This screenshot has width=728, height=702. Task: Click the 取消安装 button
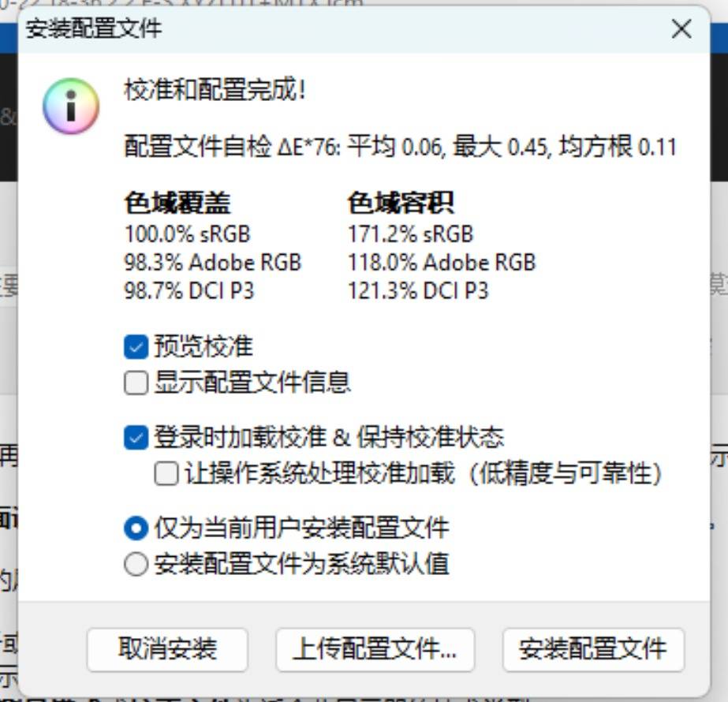(167, 649)
